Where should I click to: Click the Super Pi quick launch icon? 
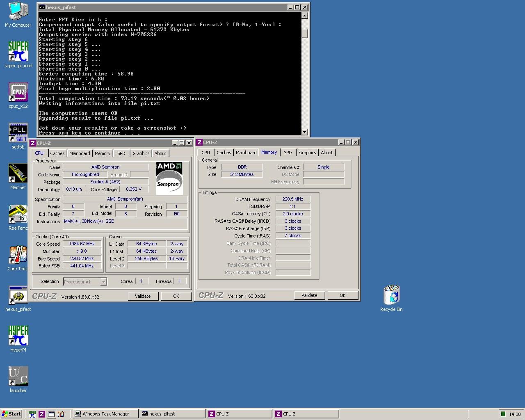32,414
